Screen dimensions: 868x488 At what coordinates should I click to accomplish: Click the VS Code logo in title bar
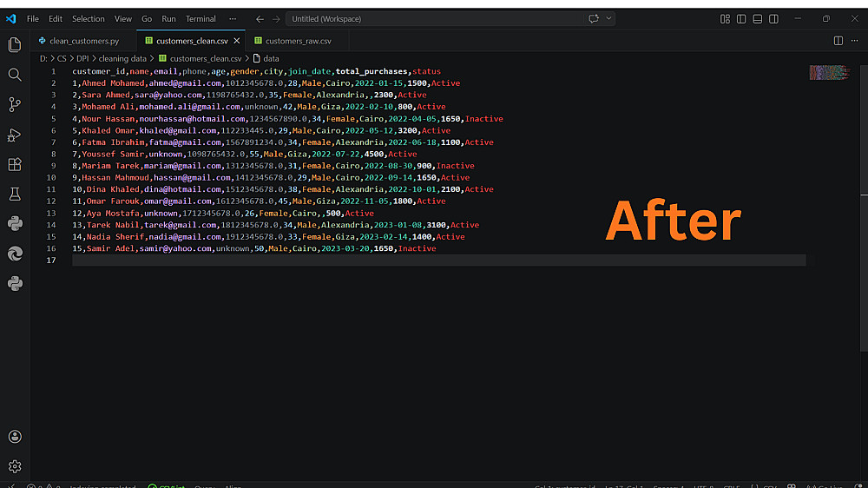point(11,19)
